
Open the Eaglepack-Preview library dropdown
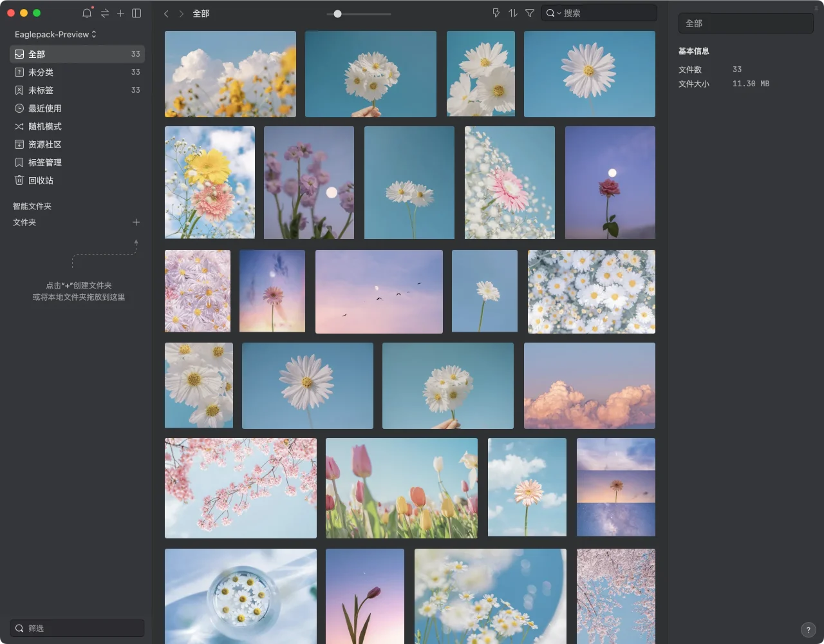(x=55, y=34)
